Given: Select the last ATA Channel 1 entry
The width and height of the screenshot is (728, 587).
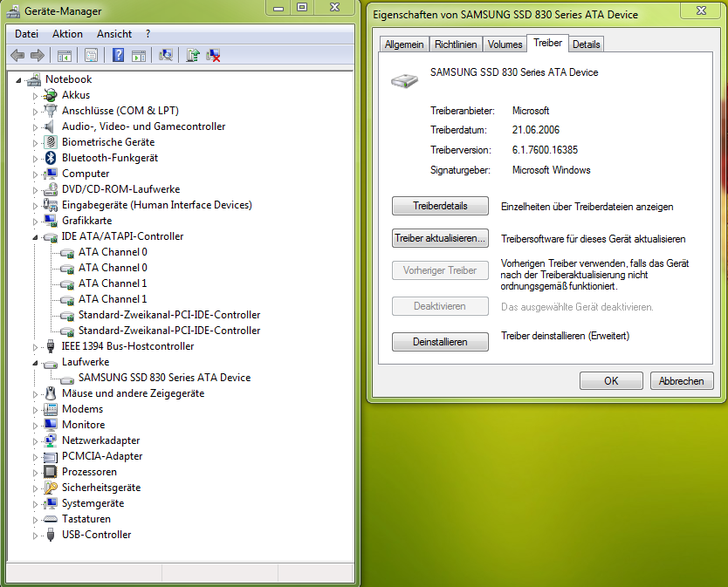Looking at the screenshot, I should tap(113, 299).
